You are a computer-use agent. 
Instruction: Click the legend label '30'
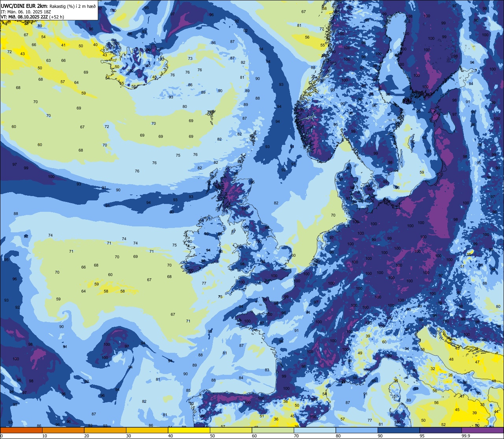click(x=128, y=436)
